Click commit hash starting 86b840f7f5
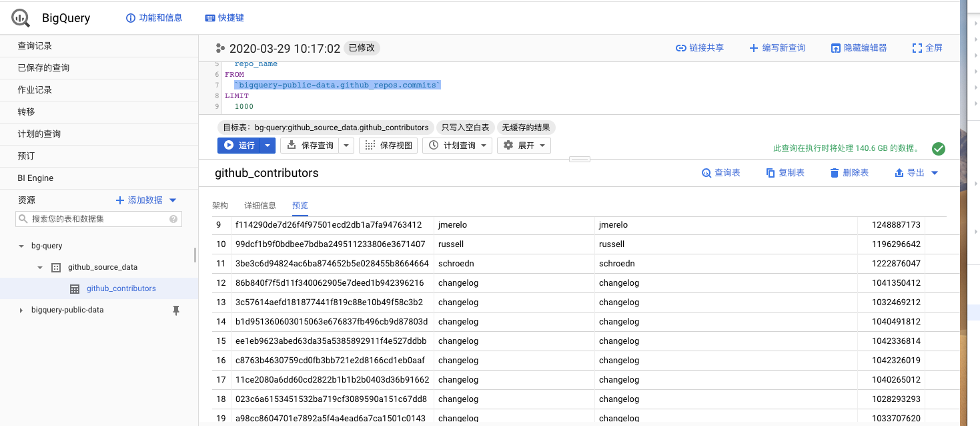The width and height of the screenshot is (980, 426). (x=330, y=283)
